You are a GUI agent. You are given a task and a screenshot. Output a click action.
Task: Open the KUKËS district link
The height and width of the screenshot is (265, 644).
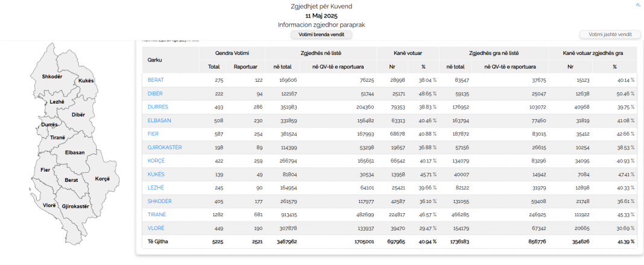(x=156, y=174)
